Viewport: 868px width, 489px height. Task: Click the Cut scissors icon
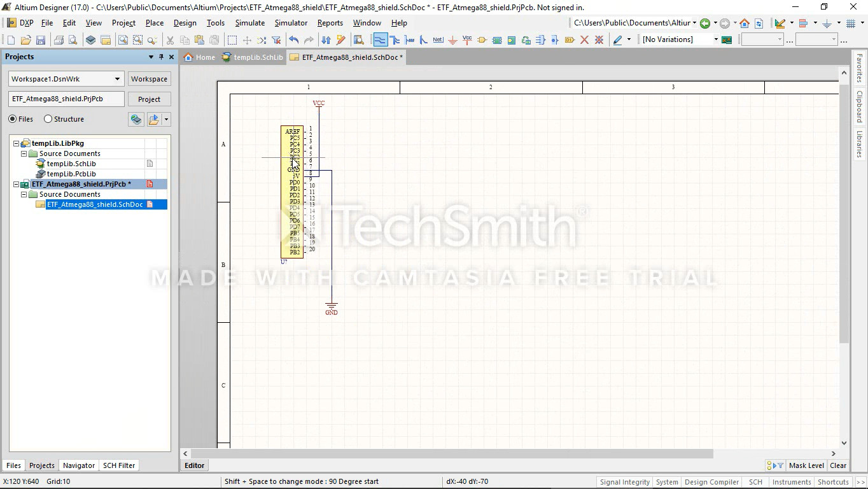click(x=170, y=40)
